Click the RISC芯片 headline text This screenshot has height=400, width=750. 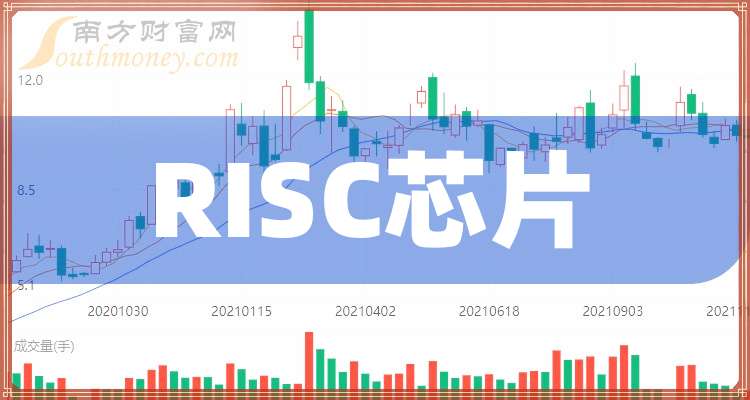coord(371,200)
